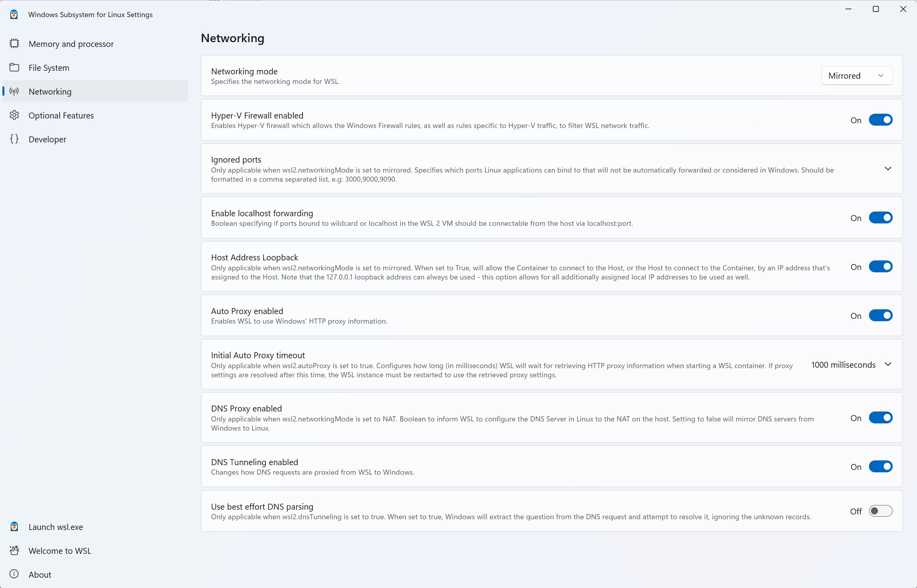
Task: Click the Optional Features gear icon
Action: coord(14,115)
